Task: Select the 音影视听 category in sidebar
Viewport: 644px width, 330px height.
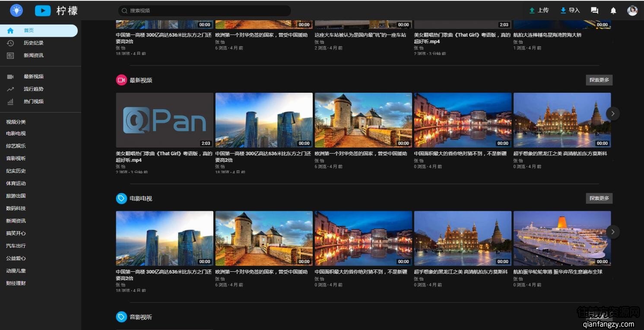Action: pos(16,158)
